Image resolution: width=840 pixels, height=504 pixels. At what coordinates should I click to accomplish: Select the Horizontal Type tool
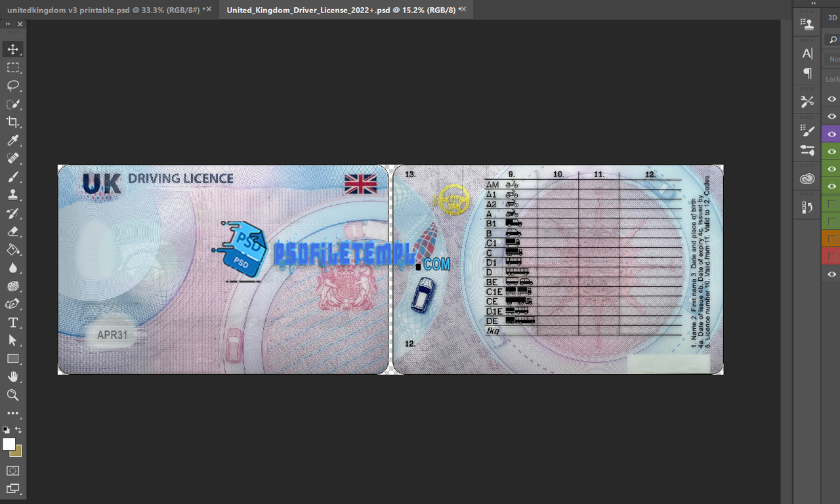pos(13,323)
